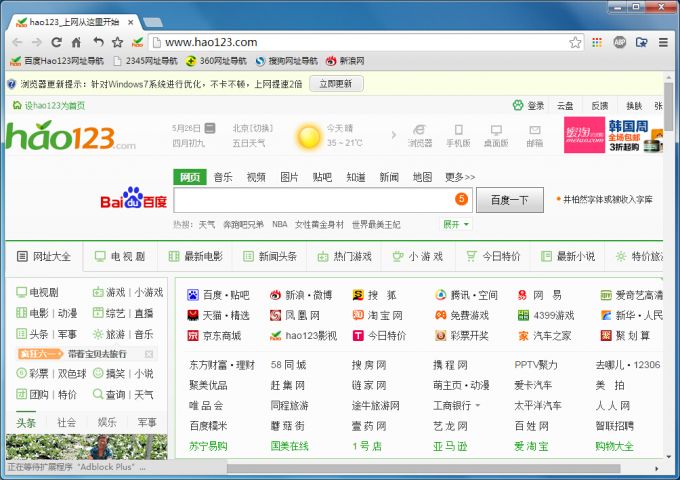The width and height of the screenshot is (680, 480).
Task: Click the Baidu paw logo
Action: (x=133, y=197)
